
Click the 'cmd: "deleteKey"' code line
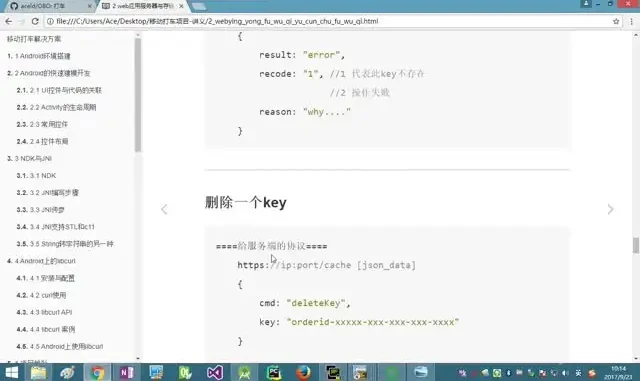point(304,303)
